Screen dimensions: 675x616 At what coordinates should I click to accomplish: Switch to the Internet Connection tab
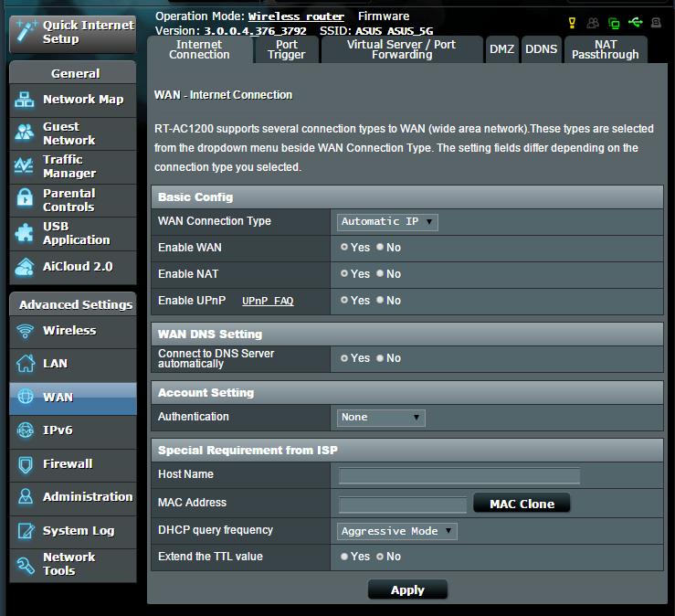[199, 49]
